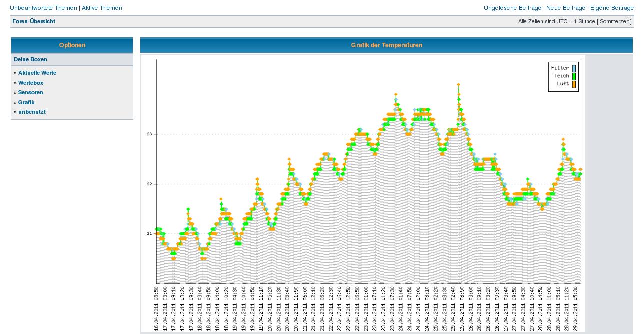This screenshot has width=644, height=334.
Task: Click the highest temperature peak on the graph
Action: (458, 85)
